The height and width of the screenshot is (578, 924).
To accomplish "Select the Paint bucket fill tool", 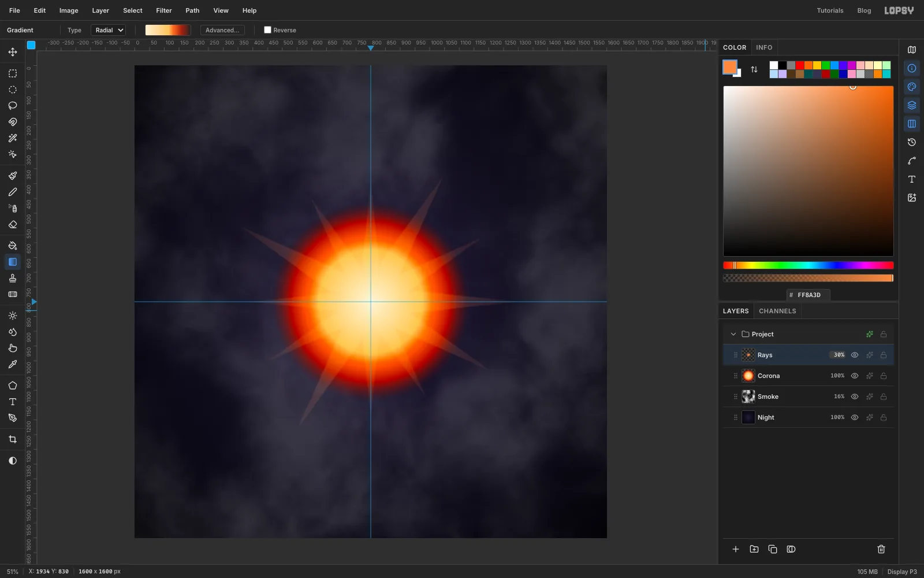I will point(13,246).
